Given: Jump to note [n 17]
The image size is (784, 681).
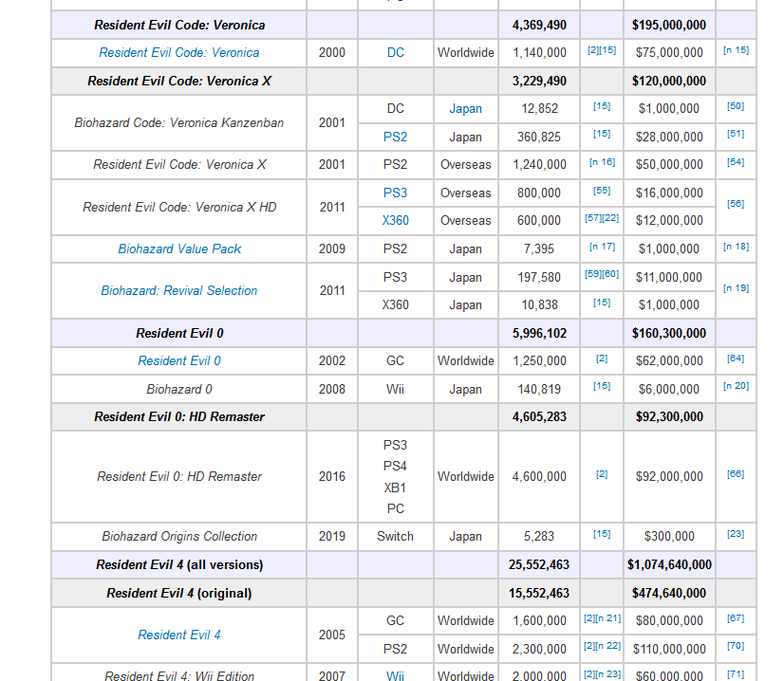Looking at the screenshot, I should tap(602, 247).
